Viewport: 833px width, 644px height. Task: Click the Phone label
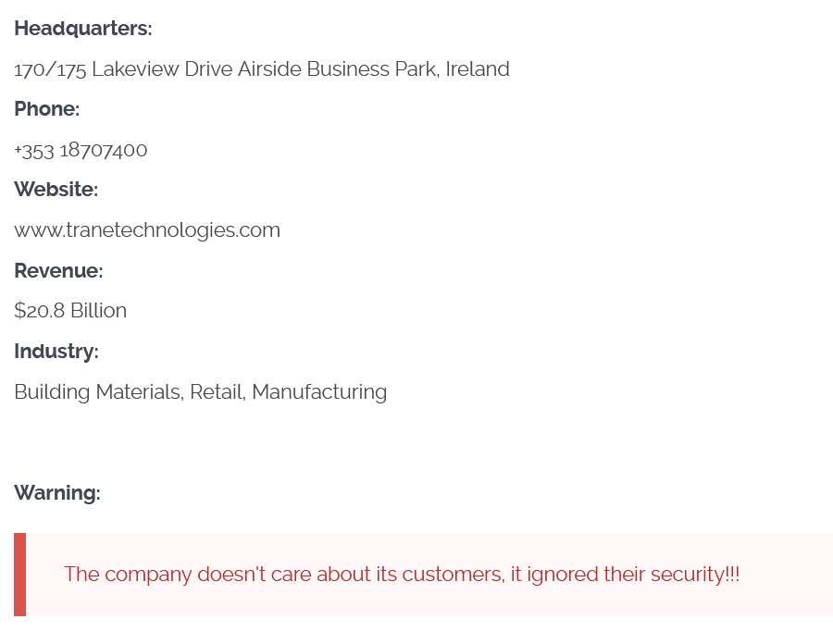point(46,109)
